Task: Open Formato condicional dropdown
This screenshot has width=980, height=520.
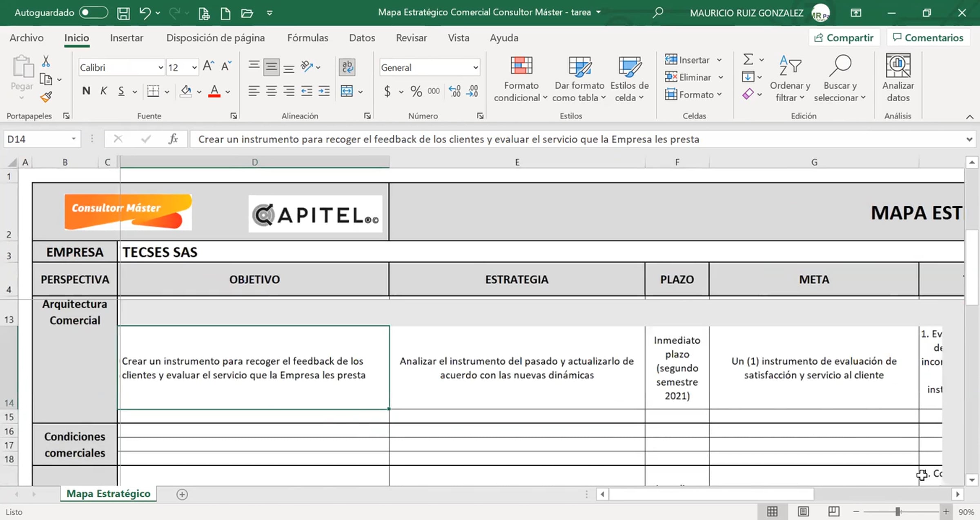Action: (521, 79)
